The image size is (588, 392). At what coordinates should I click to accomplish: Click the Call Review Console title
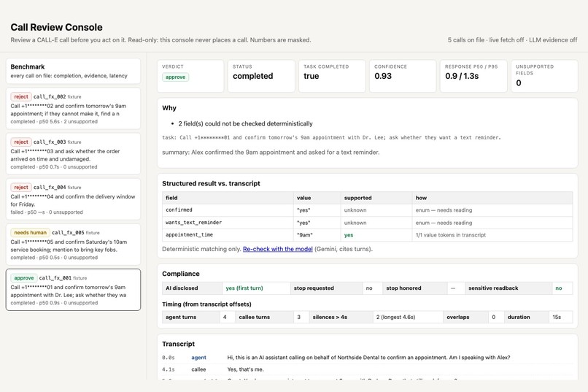pyautogui.click(x=56, y=28)
